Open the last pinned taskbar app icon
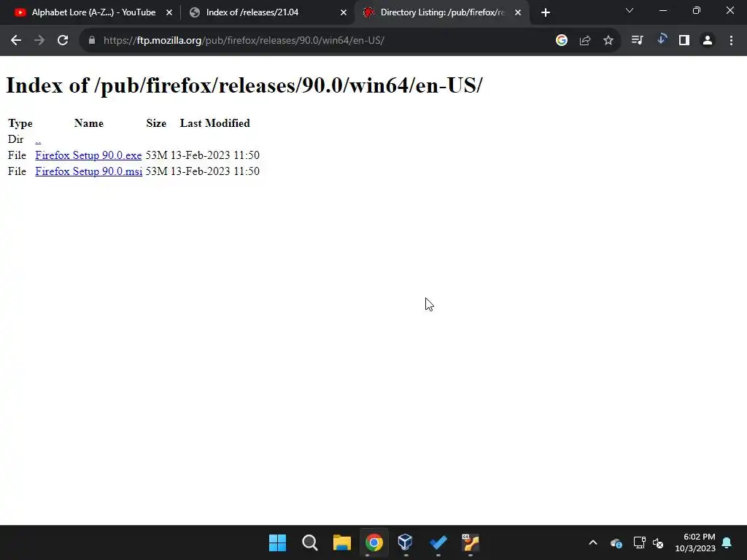The width and height of the screenshot is (747, 560). point(471,542)
